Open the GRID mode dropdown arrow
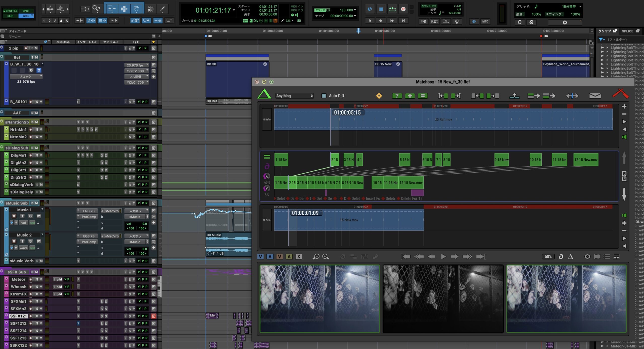The image size is (644, 349). coord(32,16)
